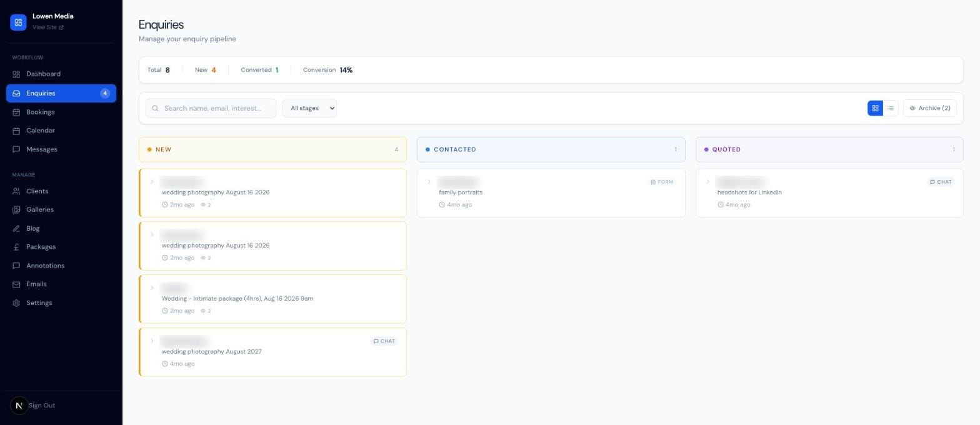Click Sign Out at the sidebar bottom
The width and height of the screenshot is (980, 425).
pyautogui.click(x=41, y=406)
